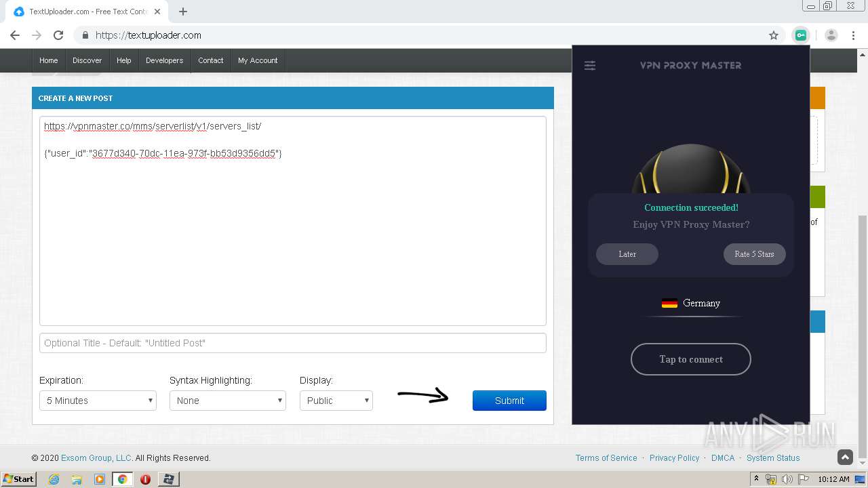Open VPN Proxy Master settings menu icon

tap(590, 66)
